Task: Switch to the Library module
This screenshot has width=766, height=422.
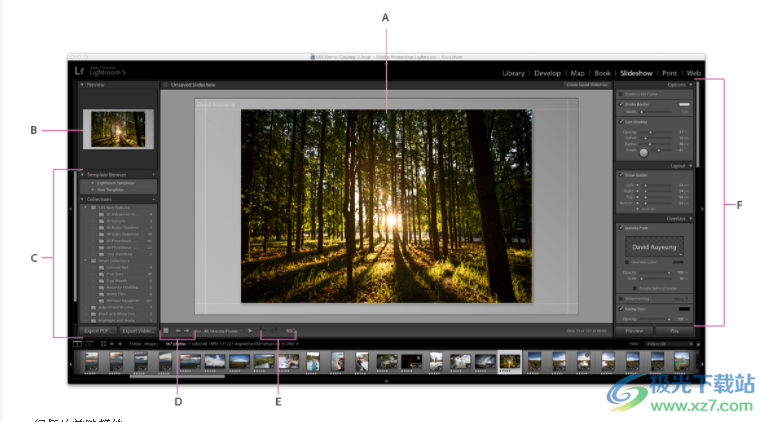Action: pyautogui.click(x=513, y=73)
